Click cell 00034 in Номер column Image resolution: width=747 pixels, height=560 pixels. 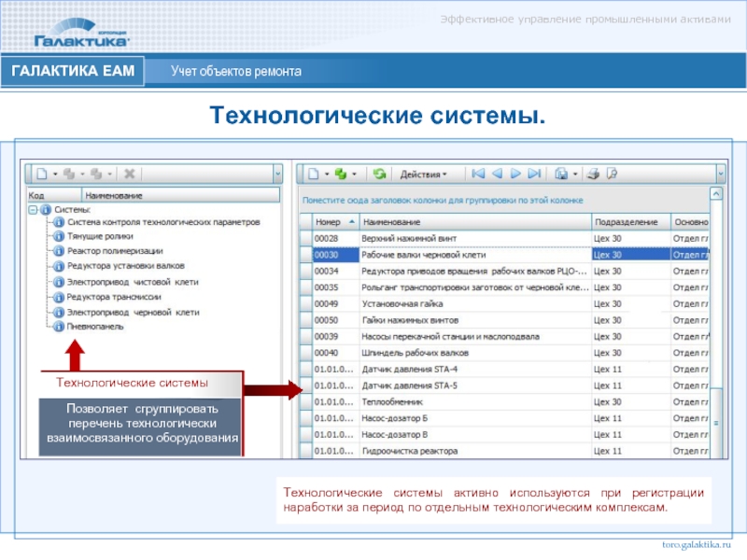tap(335, 271)
